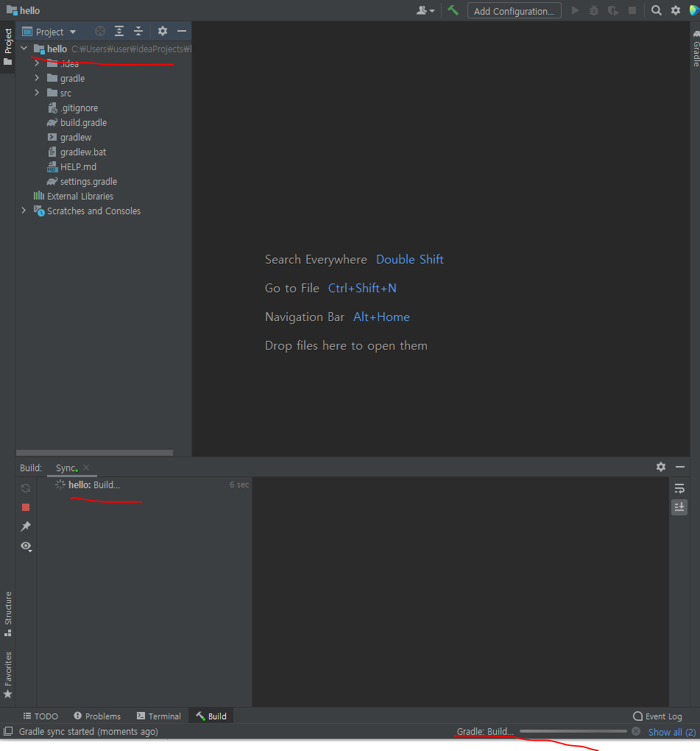Select HELP.md file
Screen dimensions: 700x751
(x=72, y=167)
